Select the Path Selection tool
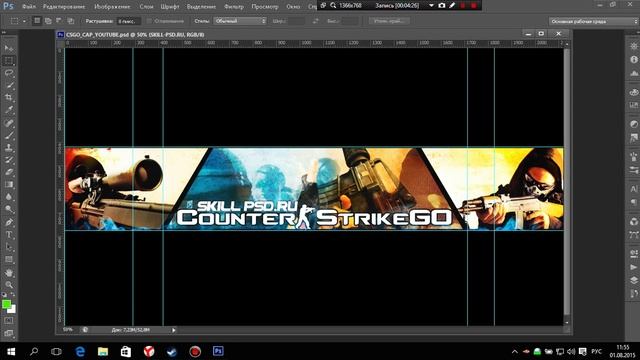The width and height of the screenshot is (640, 360). pyautogui.click(x=9, y=247)
